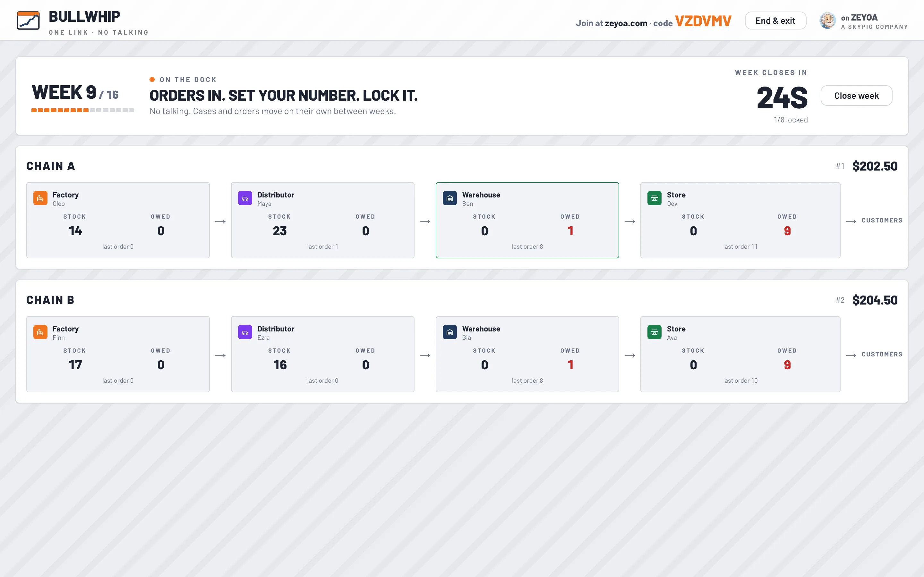Click the Bullwhip chart logo icon

pyautogui.click(x=28, y=21)
